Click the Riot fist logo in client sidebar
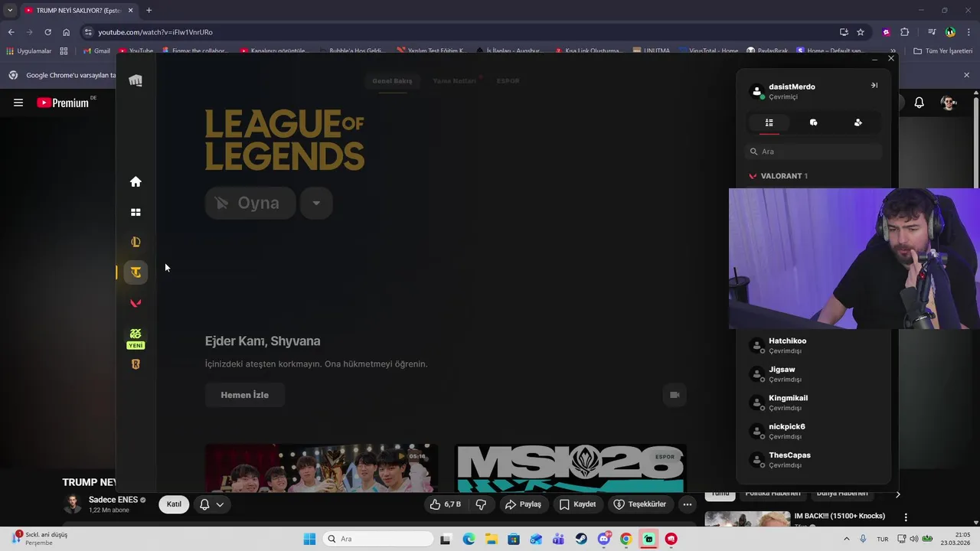The height and width of the screenshot is (551, 980). coord(136,80)
